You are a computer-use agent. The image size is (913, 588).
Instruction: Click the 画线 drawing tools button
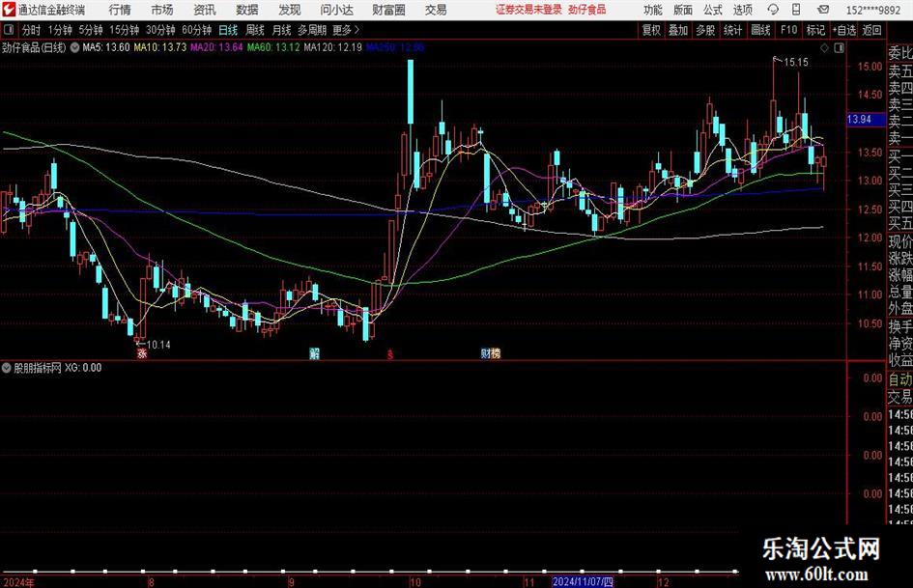click(x=760, y=30)
